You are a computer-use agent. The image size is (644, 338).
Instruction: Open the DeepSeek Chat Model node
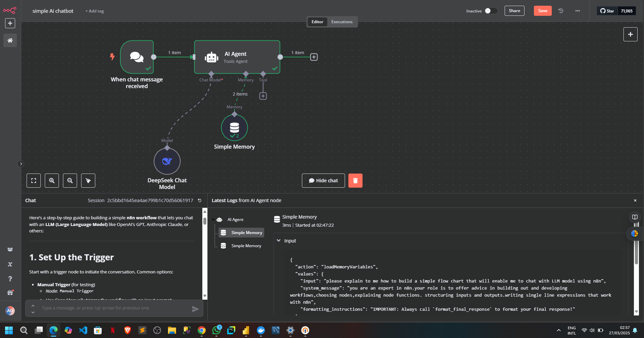[x=167, y=161]
